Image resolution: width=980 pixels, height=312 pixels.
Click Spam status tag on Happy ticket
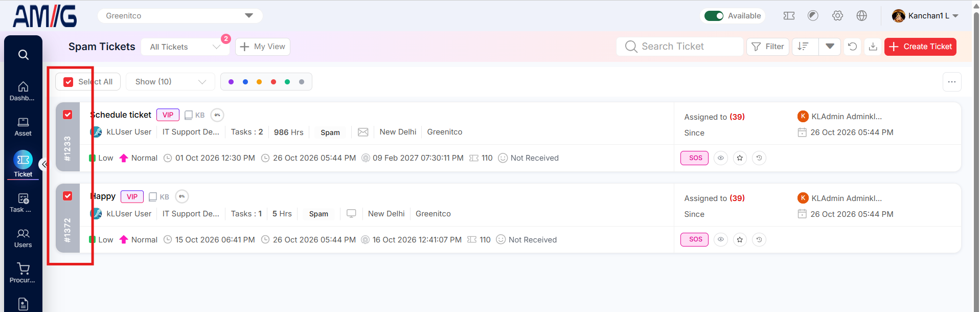[x=318, y=214]
